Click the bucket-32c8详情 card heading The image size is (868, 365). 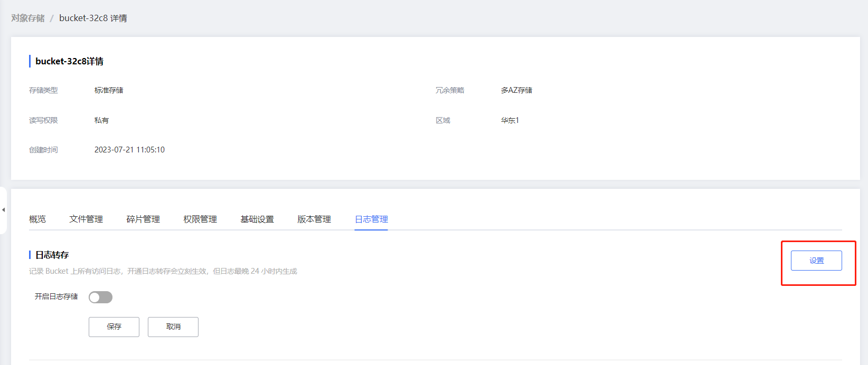(x=69, y=62)
